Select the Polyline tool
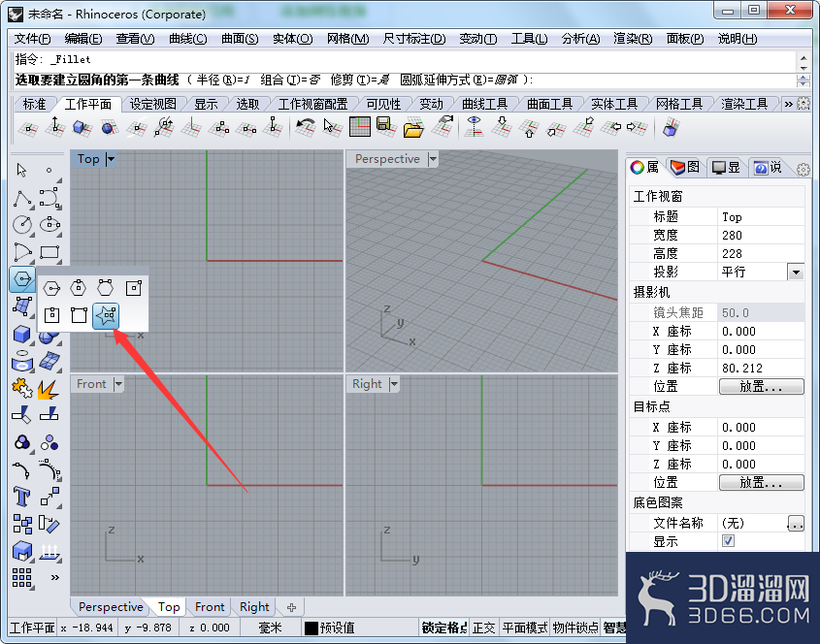820x644 pixels. (x=22, y=199)
